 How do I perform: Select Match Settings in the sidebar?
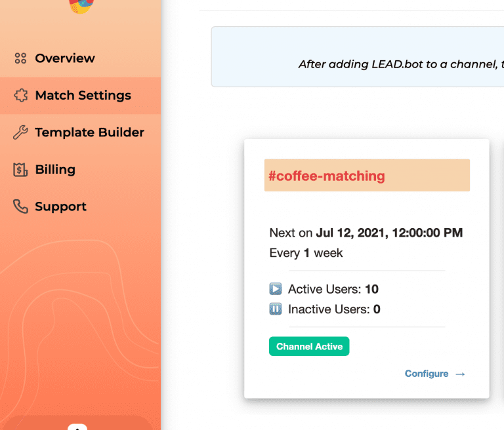[83, 96]
